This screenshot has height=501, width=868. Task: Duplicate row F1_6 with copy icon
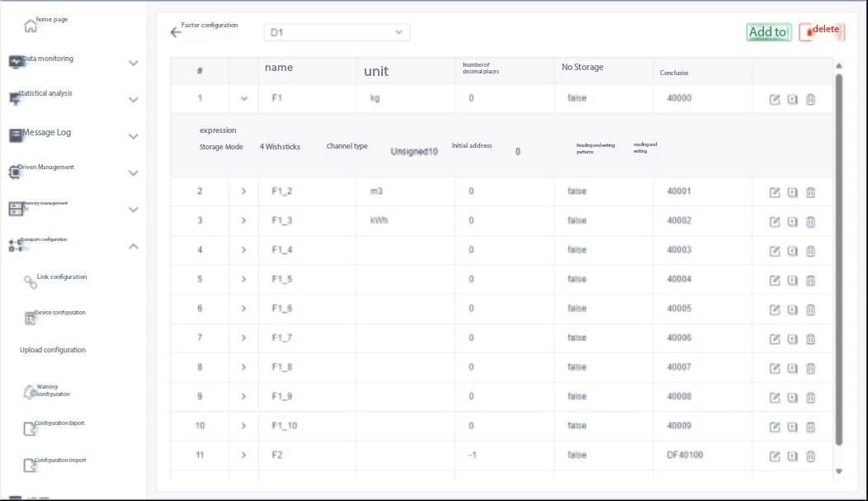pyautogui.click(x=793, y=310)
